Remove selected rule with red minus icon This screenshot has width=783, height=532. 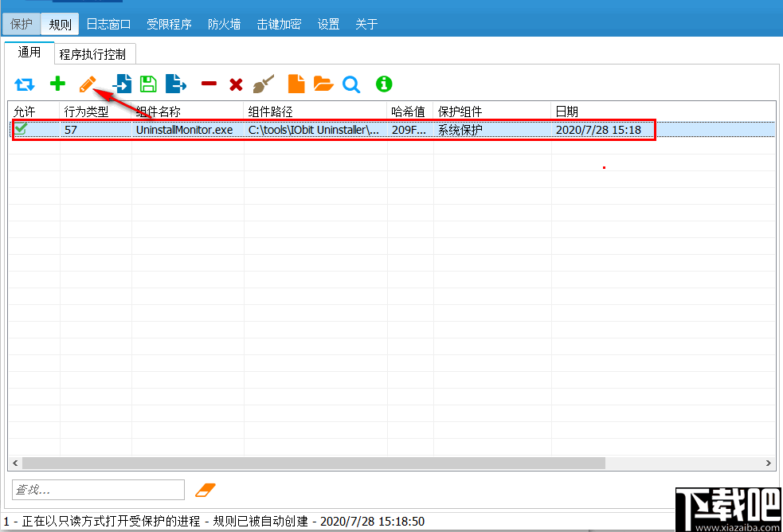click(208, 84)
